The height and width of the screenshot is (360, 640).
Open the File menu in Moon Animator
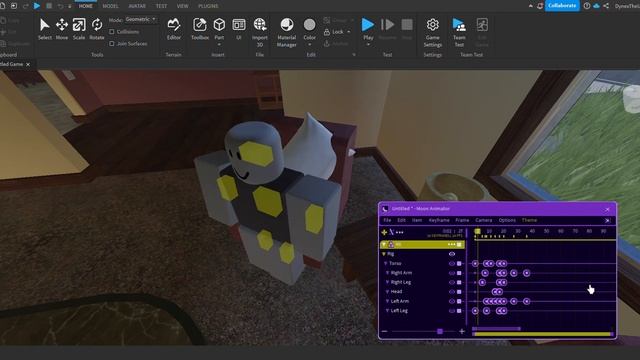pos(387,220)
